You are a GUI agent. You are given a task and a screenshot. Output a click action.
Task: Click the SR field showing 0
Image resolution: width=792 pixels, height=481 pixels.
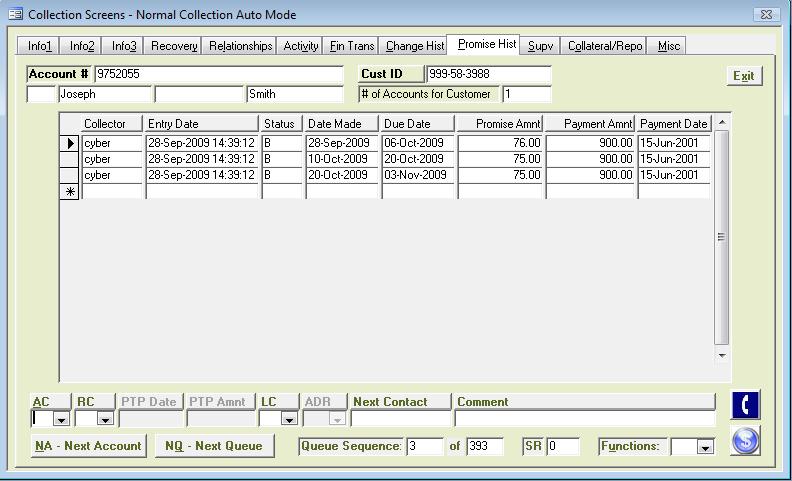[563, 446]
